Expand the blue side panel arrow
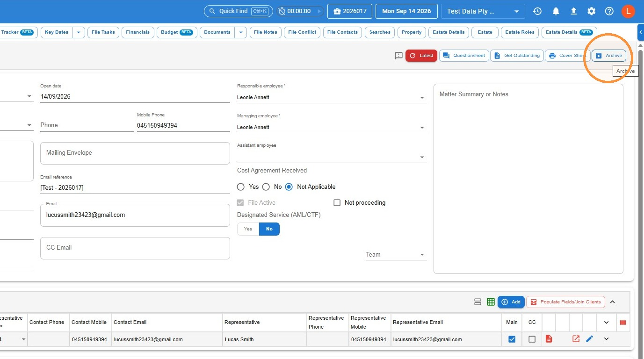Viewport: 644px width, 359px height. tap(641, 32)
